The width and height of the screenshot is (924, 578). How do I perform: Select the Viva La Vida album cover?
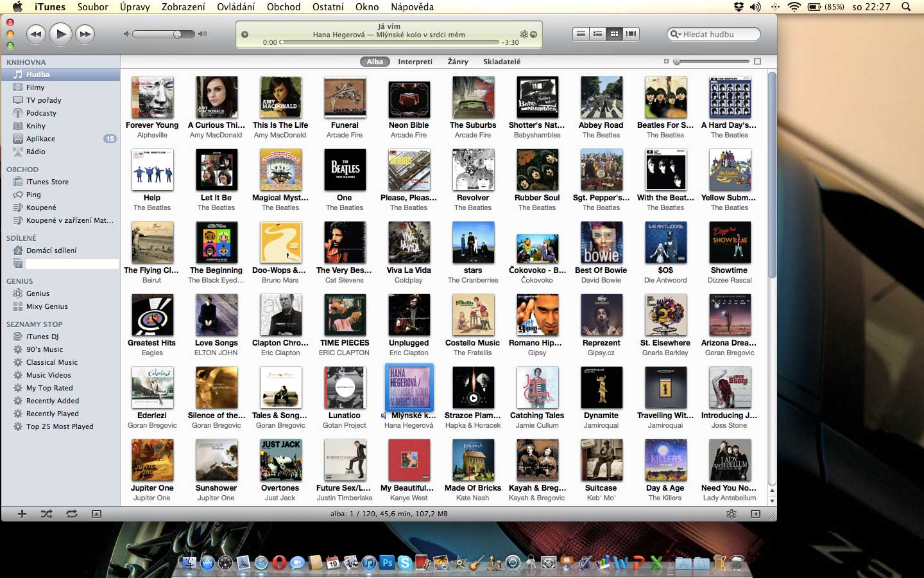[409, 243]
